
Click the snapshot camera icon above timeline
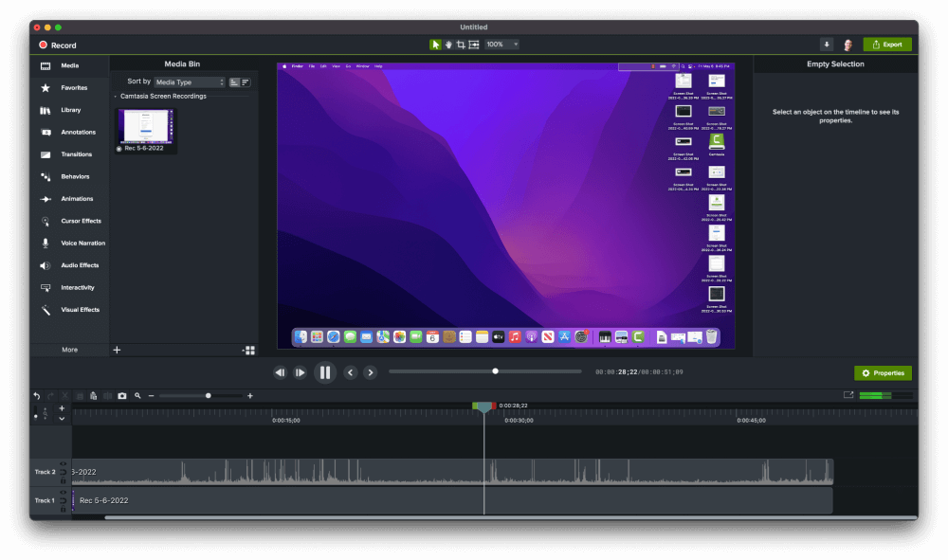tap(122, 396)
